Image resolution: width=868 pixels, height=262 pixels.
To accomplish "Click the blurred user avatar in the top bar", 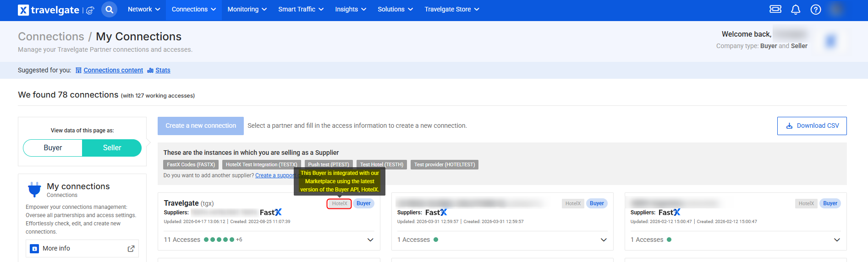I will [x=836, y=9].
